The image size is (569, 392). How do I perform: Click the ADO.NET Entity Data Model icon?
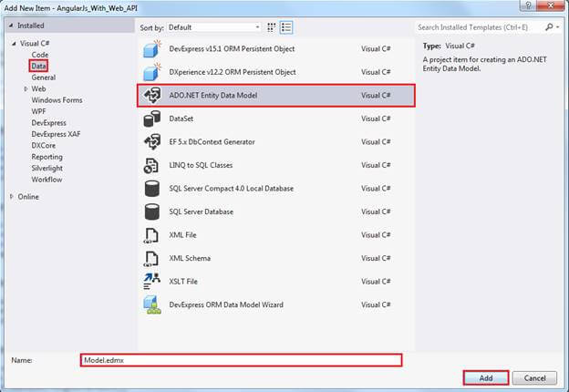click(x=152, y=96)
